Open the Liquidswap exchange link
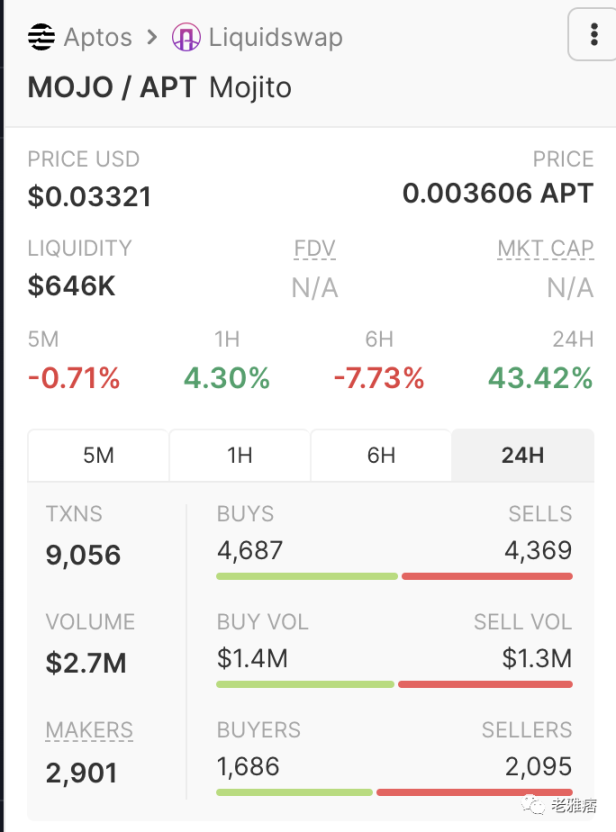The height and width of the screenshot is (832, 616). [275, 38]
